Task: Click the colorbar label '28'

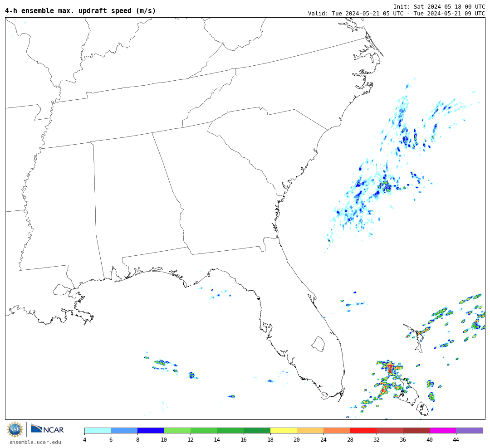Action: tap(350, 439)
